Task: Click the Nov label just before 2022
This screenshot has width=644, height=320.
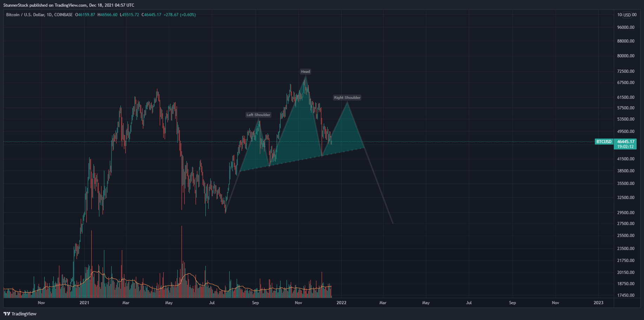Action: [x=298, y=303]
